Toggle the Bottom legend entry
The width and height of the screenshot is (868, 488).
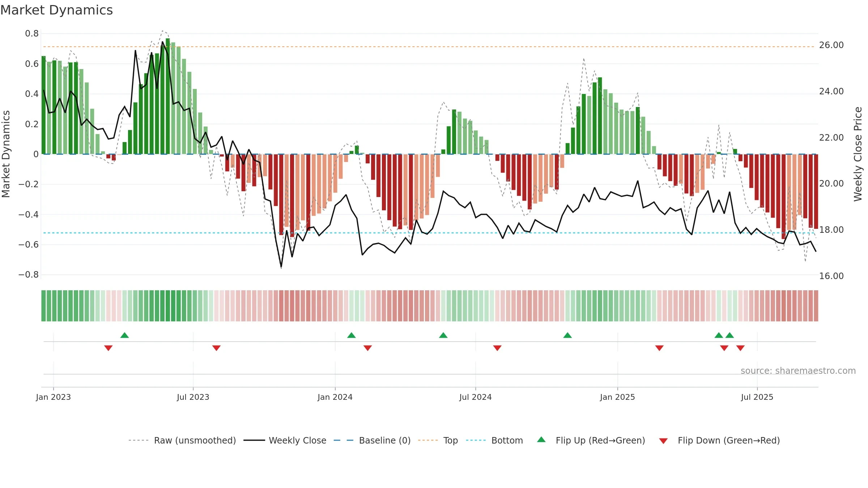(x=494, y=440)
